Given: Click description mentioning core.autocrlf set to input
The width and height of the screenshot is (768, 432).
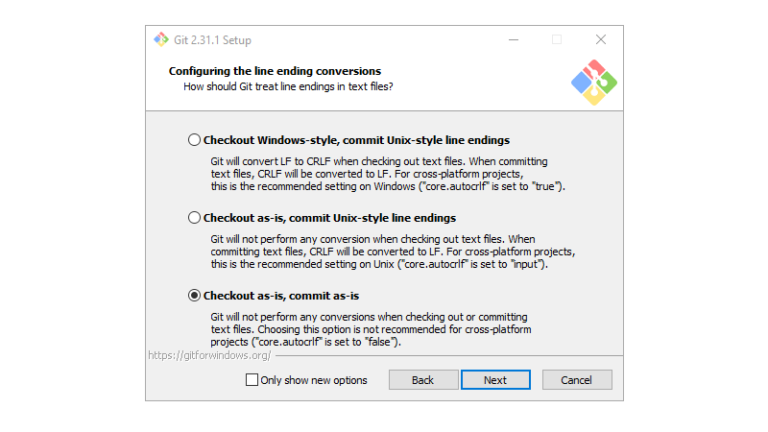Looking at the screenshot, I should click(392, 252).
